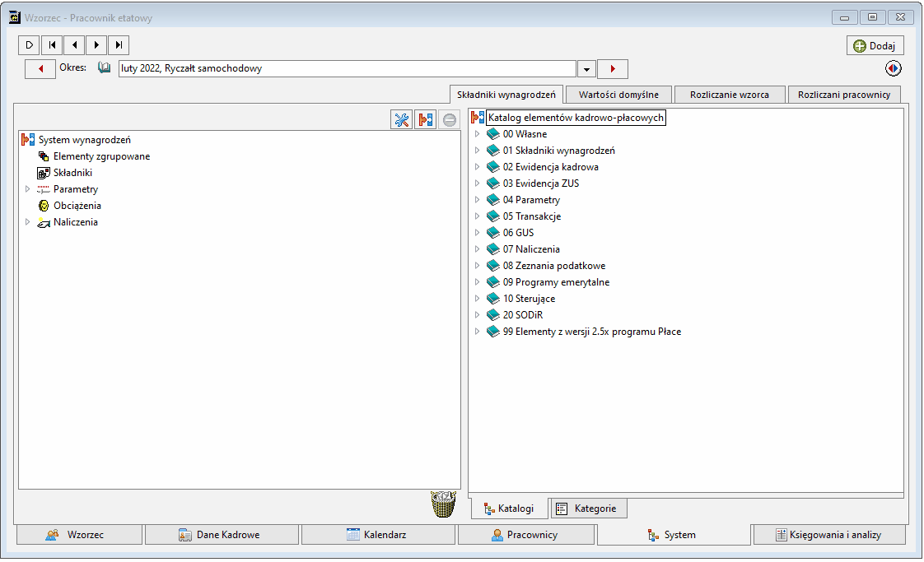Click the wrench and screwdriver tools icon
The width and height of the screenshot is (924, 562).
(402, 119)
